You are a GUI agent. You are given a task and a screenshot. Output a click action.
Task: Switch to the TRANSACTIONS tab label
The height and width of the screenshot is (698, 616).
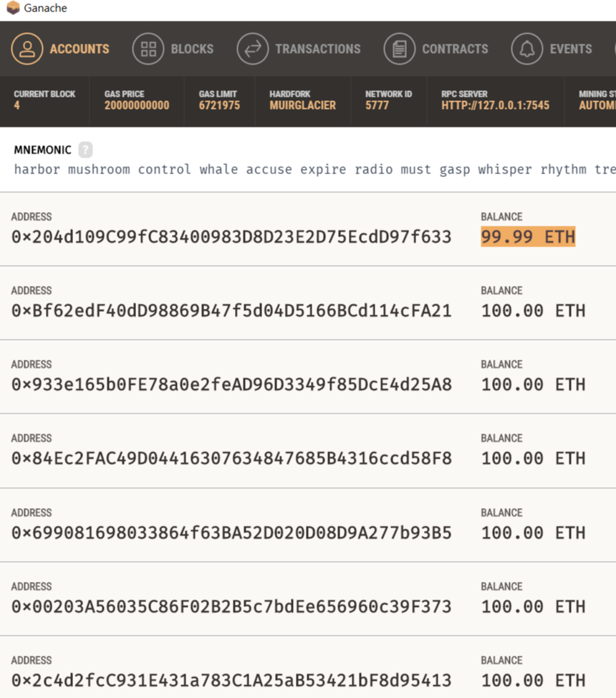pyautogui.click(x=318, y=49)
